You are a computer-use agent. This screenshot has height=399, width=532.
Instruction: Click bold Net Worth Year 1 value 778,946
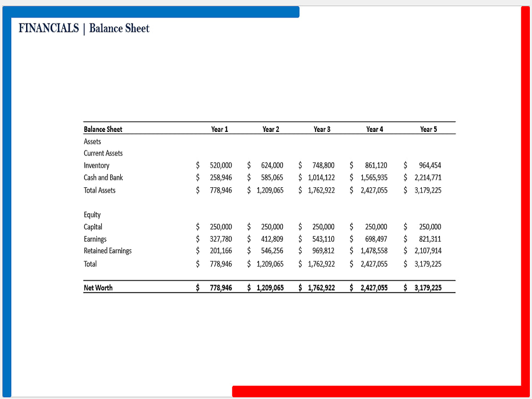(x=221, y=288)
